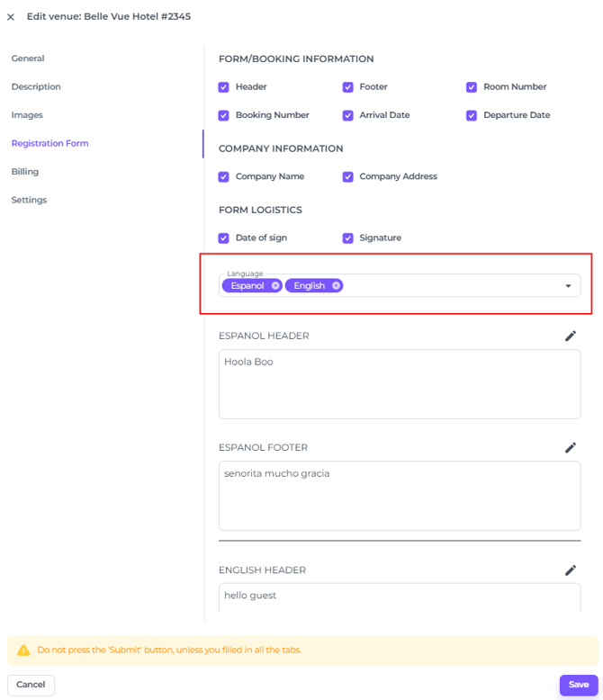
Task: Open the General tab
Action: coord(28,58)
